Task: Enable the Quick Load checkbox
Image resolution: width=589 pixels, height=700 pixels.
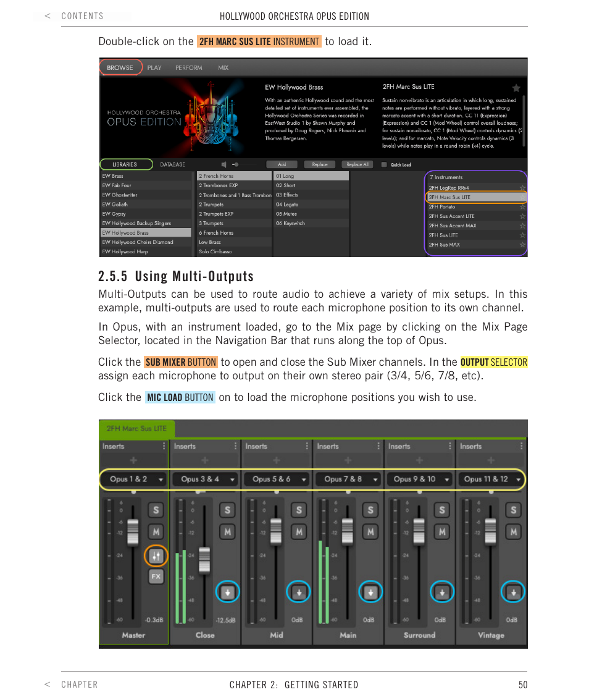Action: [384, 165]
